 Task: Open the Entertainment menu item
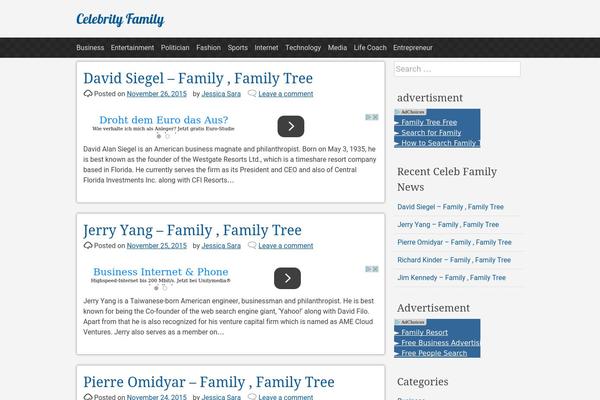(132, 48)
